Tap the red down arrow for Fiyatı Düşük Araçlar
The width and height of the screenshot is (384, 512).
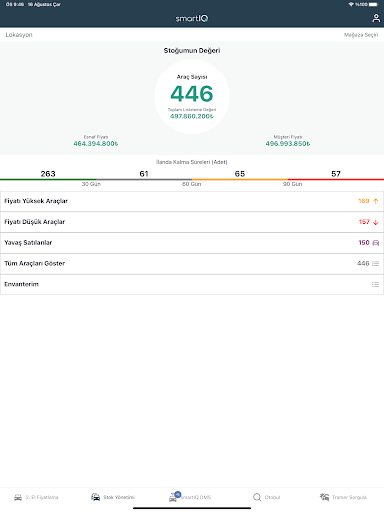[x=376, y=222]
